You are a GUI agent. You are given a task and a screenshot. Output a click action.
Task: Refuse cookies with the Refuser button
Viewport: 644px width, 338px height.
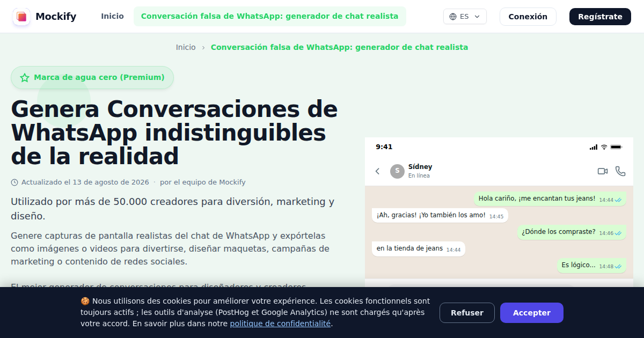click(467, 313)
